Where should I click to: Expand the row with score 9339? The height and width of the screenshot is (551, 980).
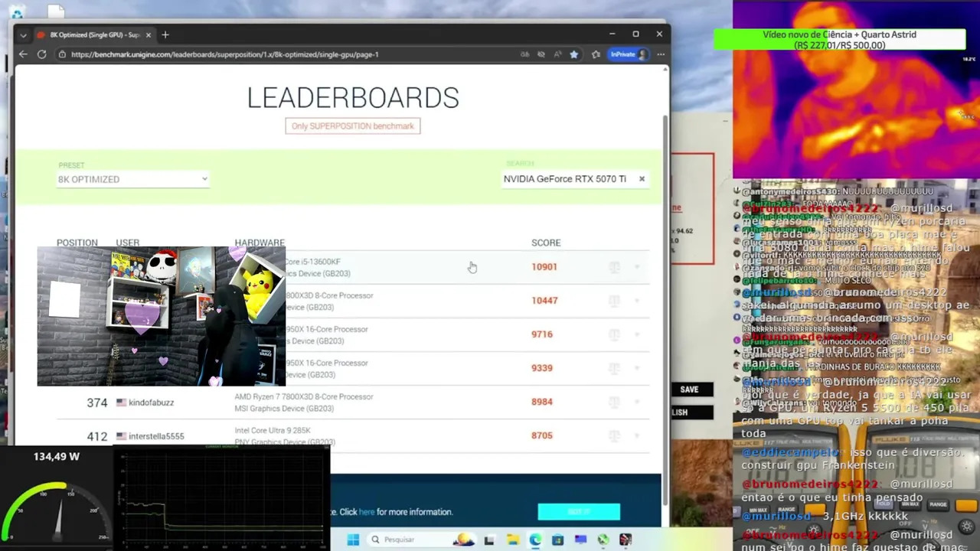pos(637,368)
